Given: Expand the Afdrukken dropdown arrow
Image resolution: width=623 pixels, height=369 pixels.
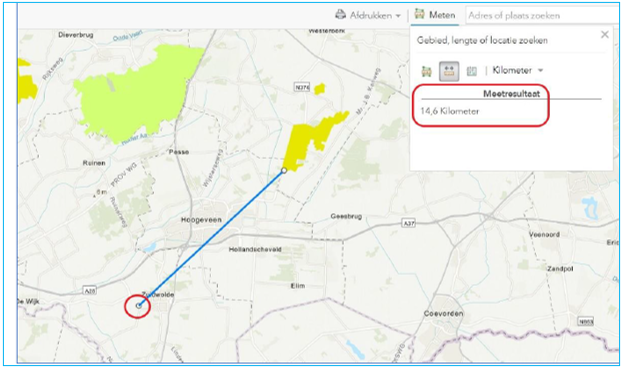Looking at the screenshot, I should tap(398, 16).
